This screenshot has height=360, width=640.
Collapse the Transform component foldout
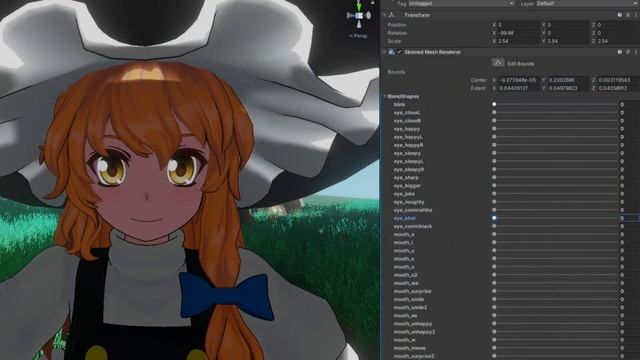pyautogui.click(x=384, y=15)
